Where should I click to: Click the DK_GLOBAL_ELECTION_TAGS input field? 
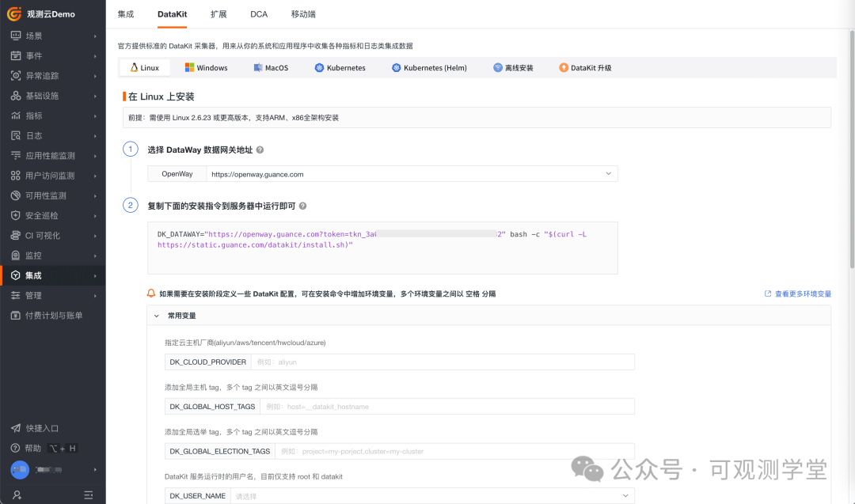(454, 451)
